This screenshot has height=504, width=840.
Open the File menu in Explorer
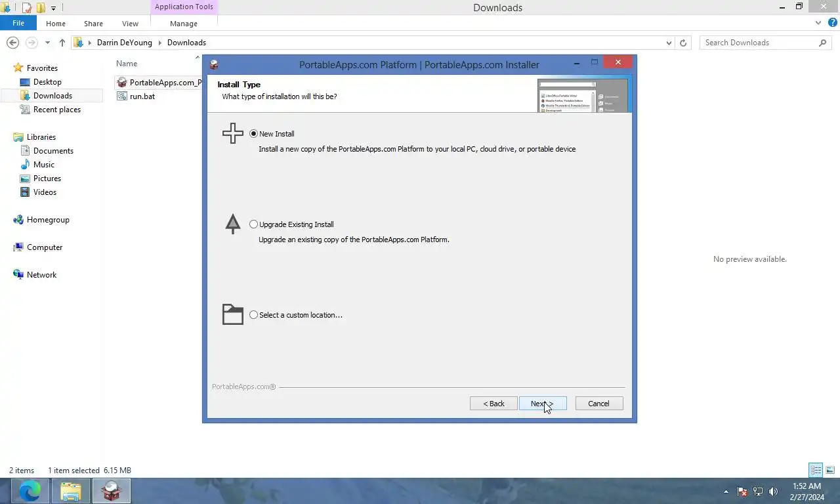point(18,23)
